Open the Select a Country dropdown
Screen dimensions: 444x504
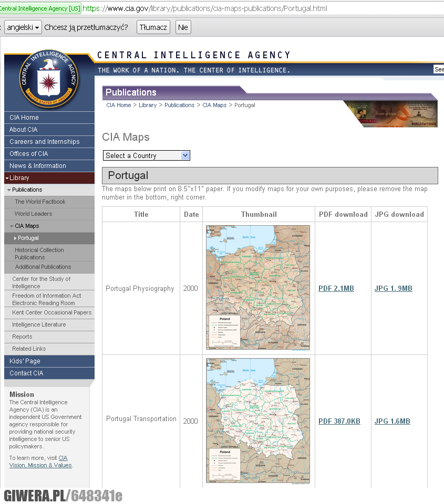[147, 155]
